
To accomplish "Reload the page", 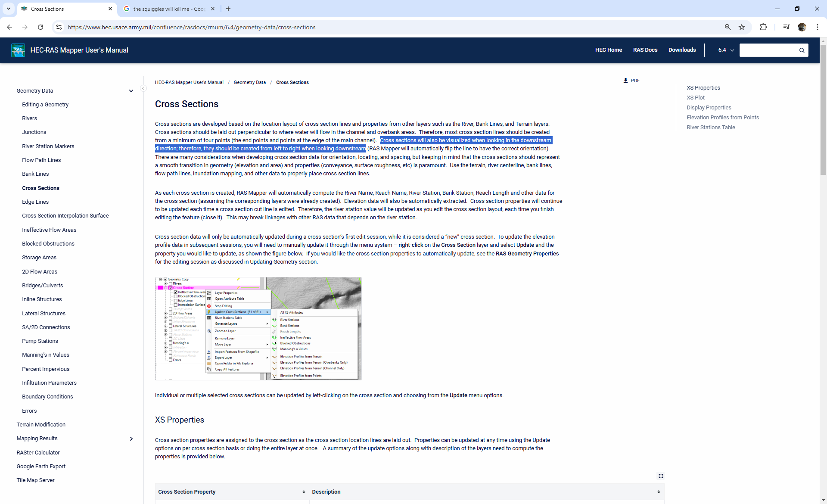I will click(40, 27).
